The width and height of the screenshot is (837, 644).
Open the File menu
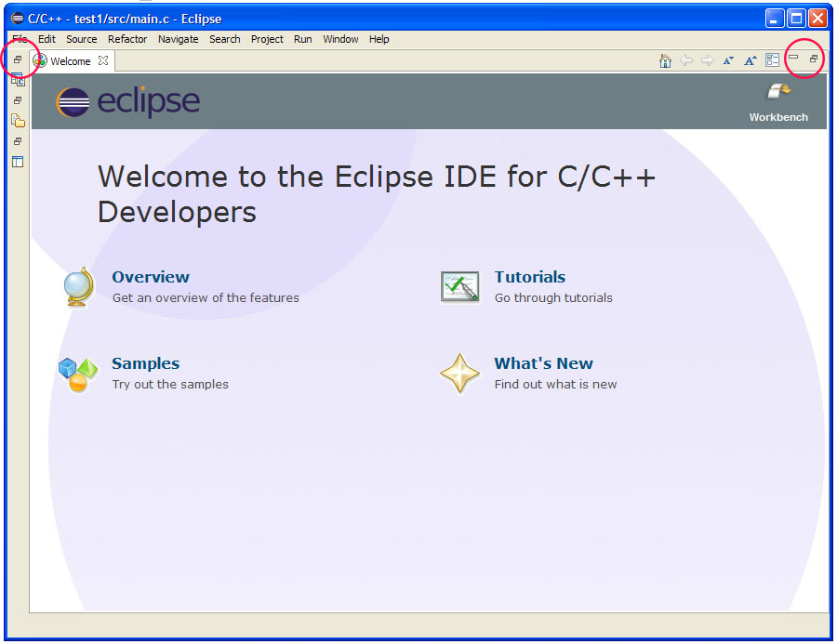click(x=20, y=39)
